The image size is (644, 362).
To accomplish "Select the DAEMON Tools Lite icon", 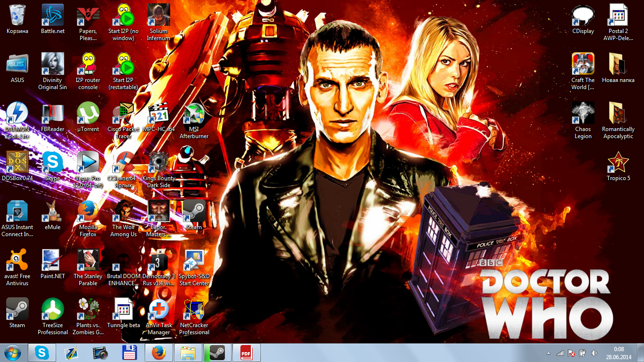I will pos(17,121).
